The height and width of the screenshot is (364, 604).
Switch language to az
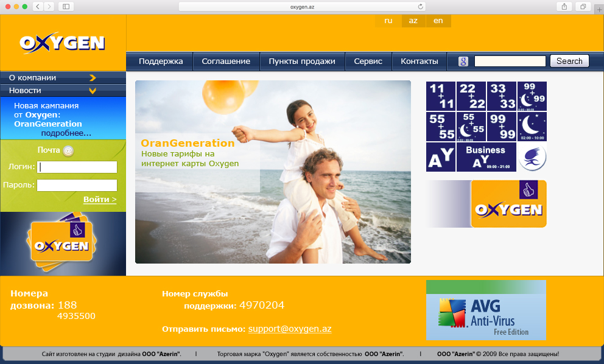click(413, 21)
